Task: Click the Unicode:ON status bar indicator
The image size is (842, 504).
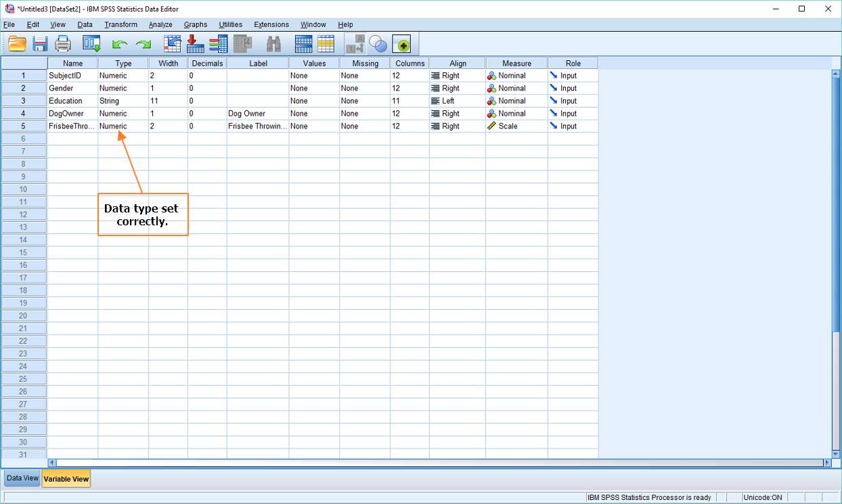Action: tap(763, 497)
